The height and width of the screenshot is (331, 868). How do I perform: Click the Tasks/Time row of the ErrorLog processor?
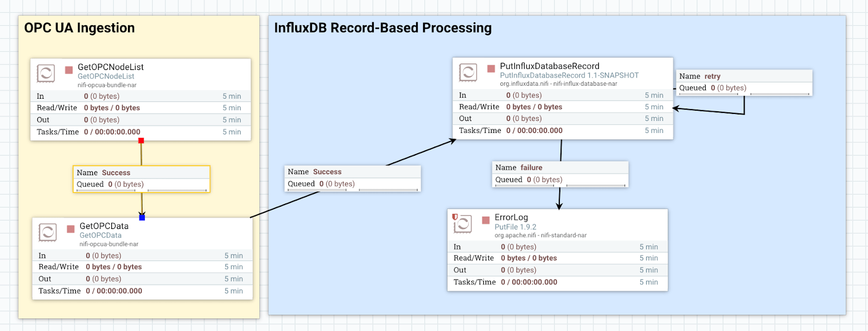(x=557, y=282)
